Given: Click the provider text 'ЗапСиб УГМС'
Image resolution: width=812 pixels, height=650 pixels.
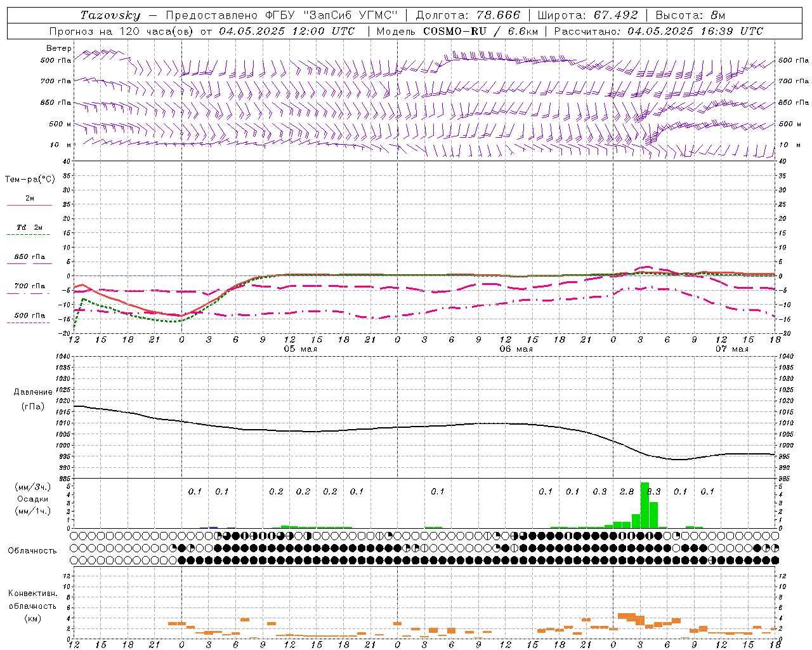Looking at the screenshot, I should [350, 15].
